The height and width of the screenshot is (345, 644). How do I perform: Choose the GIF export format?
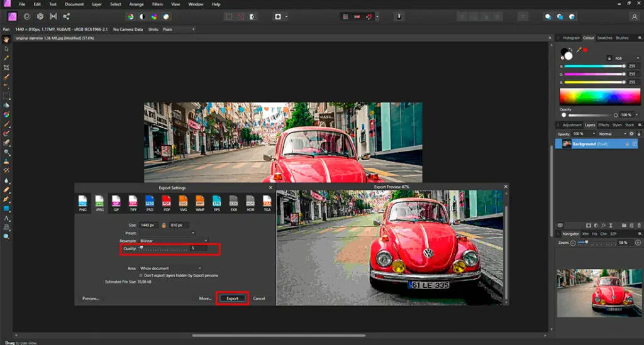[x=116, y=203]
